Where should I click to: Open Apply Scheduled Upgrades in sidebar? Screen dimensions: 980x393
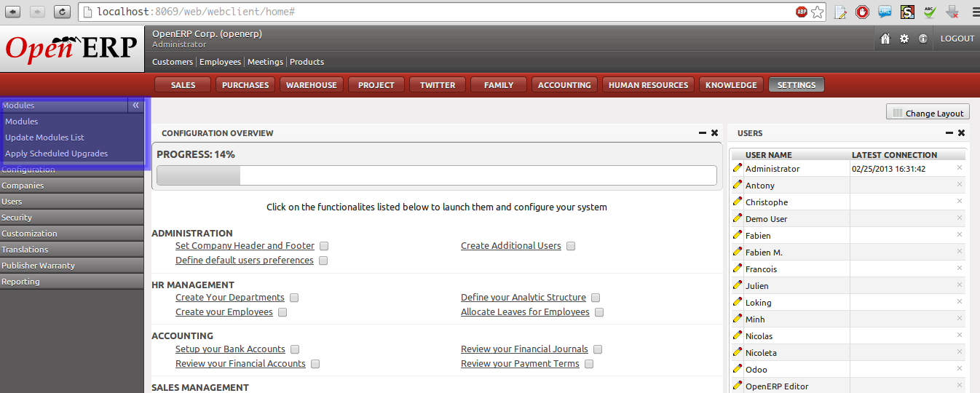(x=56, y=154)
